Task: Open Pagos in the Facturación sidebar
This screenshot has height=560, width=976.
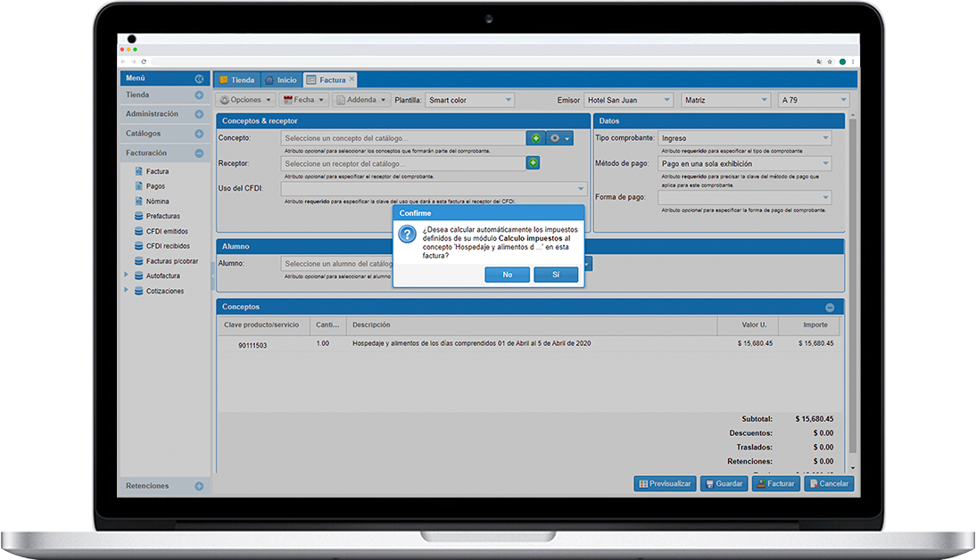Action: pyautogui.click(x=155, y=186)
